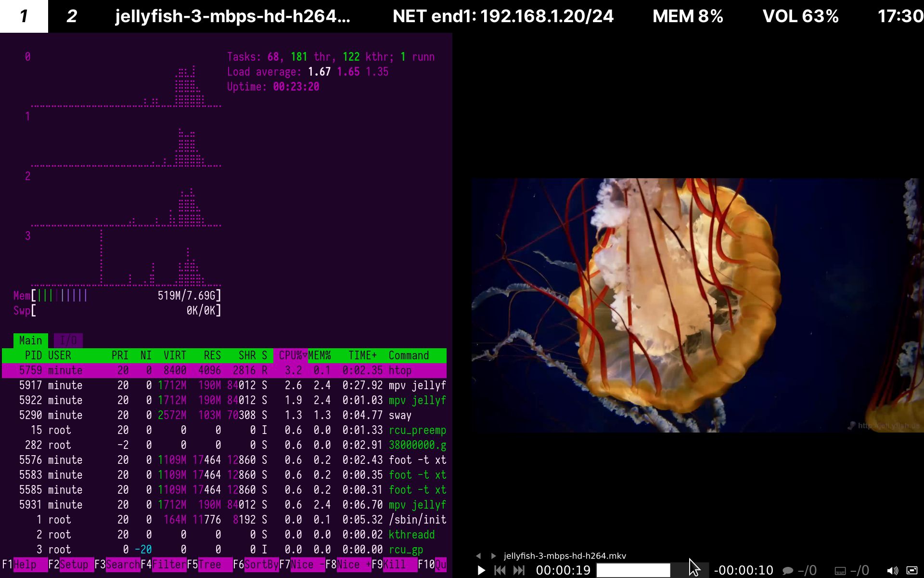Sort processes by MEM% column header
924x578 pixels.
pyautogui.click(x=320, y=355)
